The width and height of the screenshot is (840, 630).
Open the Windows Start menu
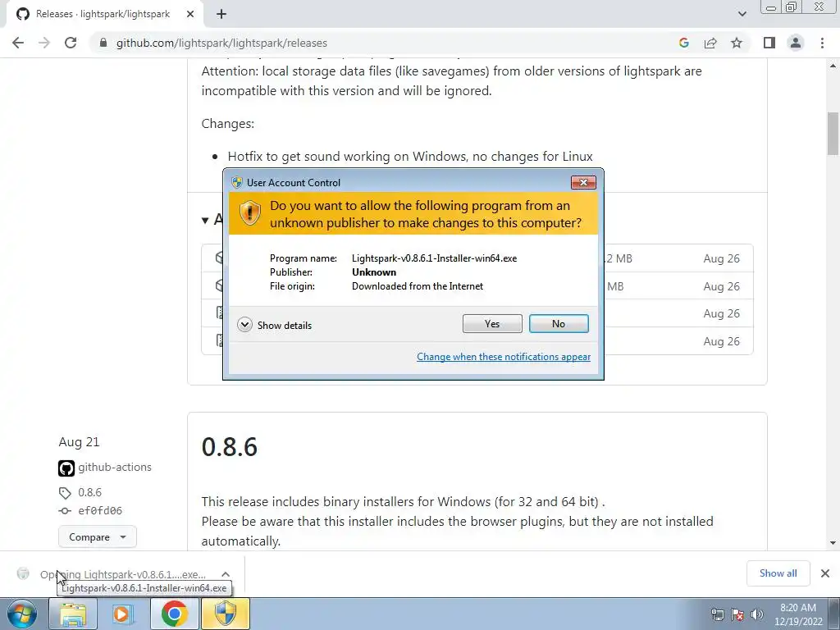[21, 614]
